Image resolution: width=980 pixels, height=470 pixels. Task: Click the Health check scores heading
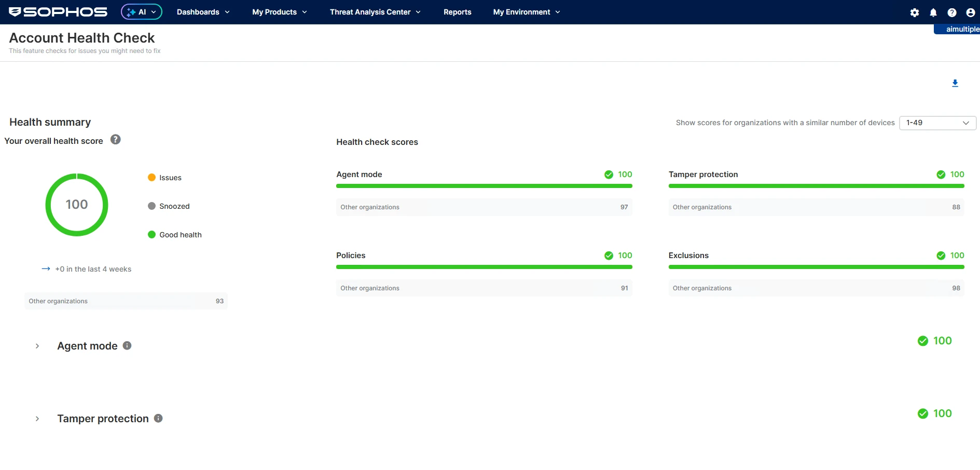[x=377, y=142]
